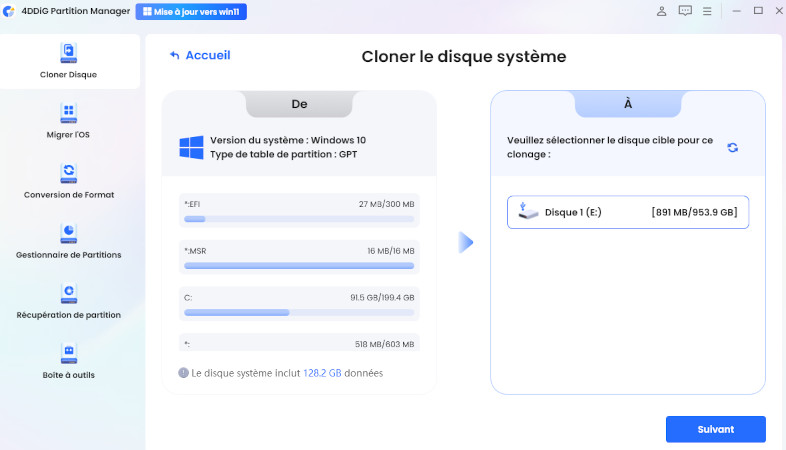Select Récupération de partition sidebar icon
Viewport: 786px width, 450px height.
point(69,293)
